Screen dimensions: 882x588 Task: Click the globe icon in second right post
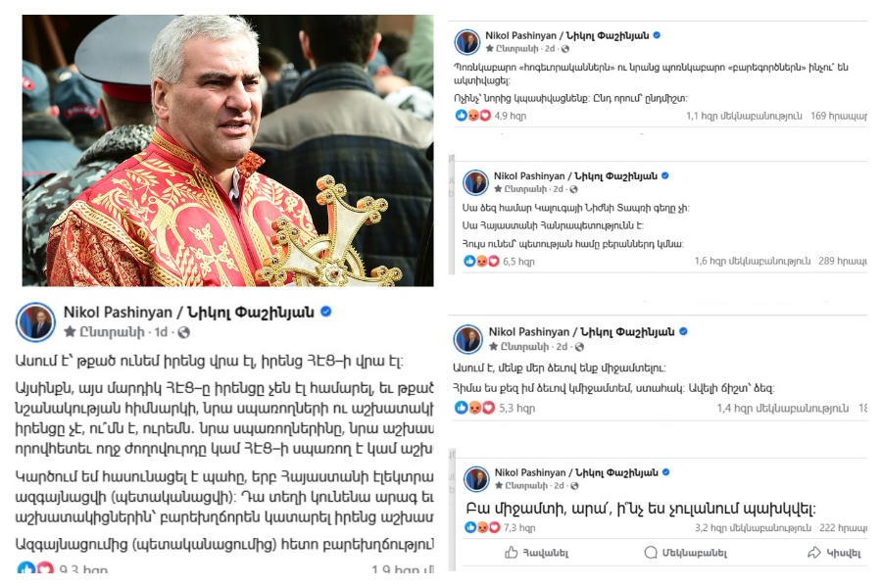pyautogui.click(x=573, y=189)
